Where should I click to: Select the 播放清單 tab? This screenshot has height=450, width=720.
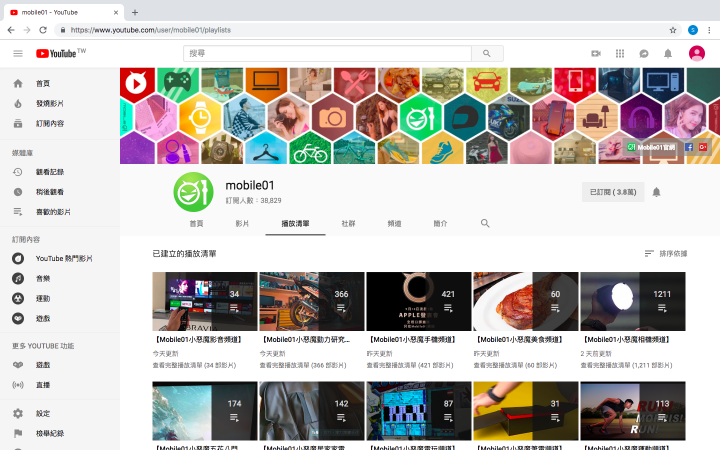coord(295,224)
